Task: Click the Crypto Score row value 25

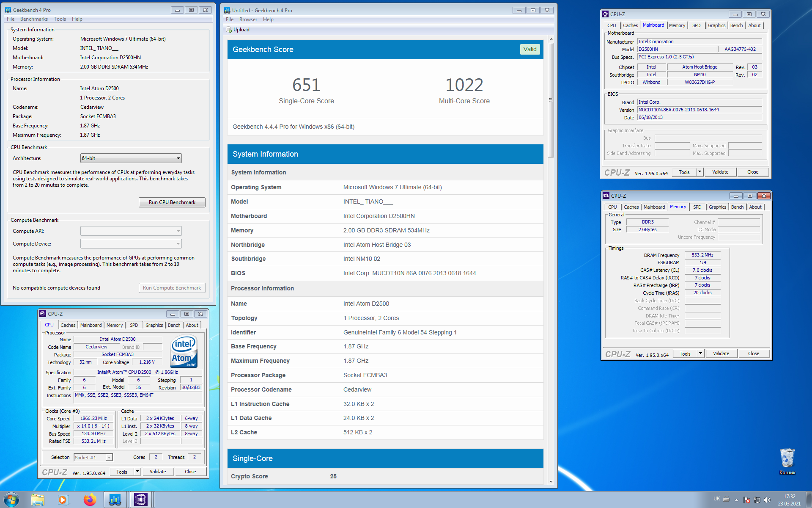Action: point(333,476)
